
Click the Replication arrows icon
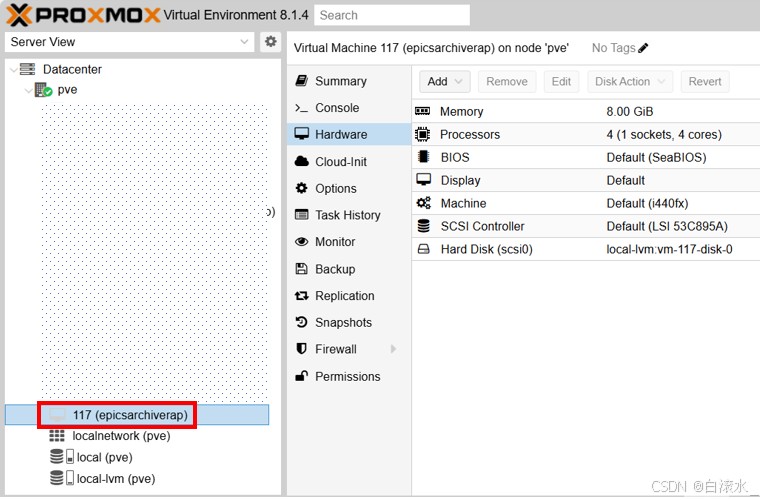point(302,296)
